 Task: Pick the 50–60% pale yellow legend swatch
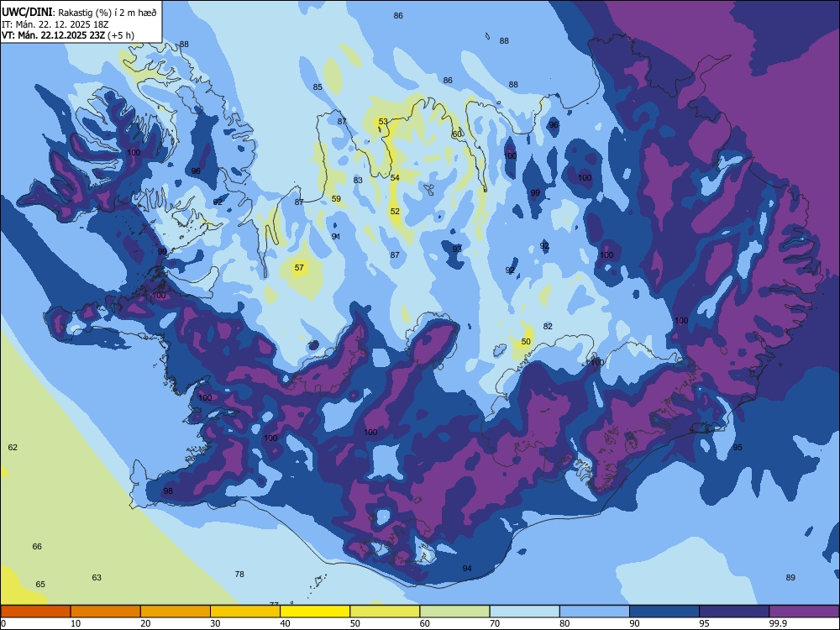coord(386,612)
